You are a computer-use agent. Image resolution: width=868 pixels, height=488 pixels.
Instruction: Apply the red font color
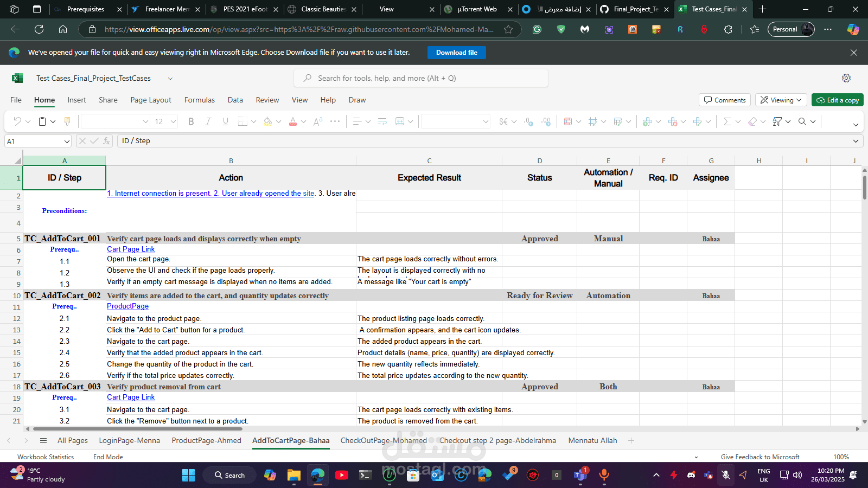(293, 121)
